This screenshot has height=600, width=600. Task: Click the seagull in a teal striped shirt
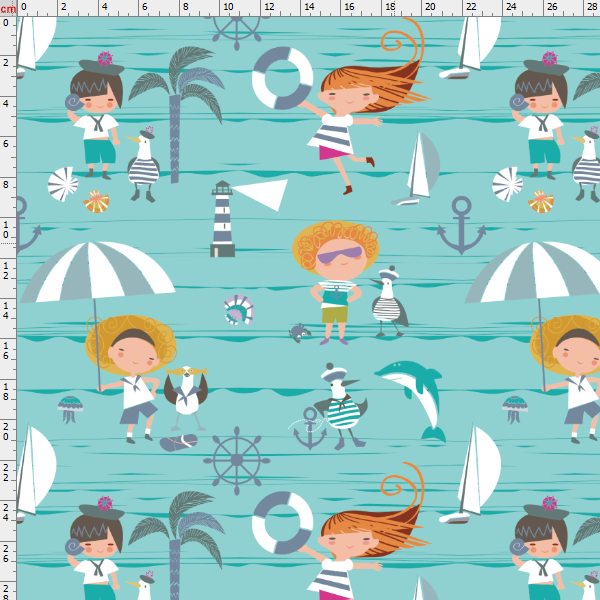[x=341, y=406]
